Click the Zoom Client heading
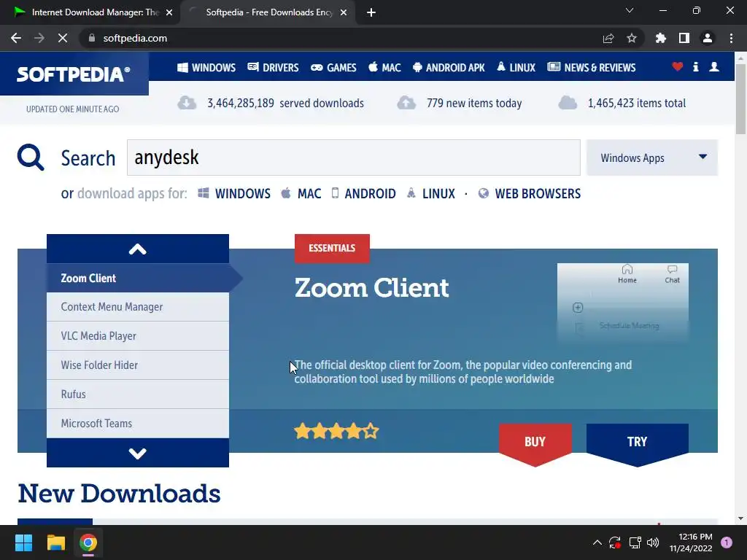 click(x=371, y=288)
